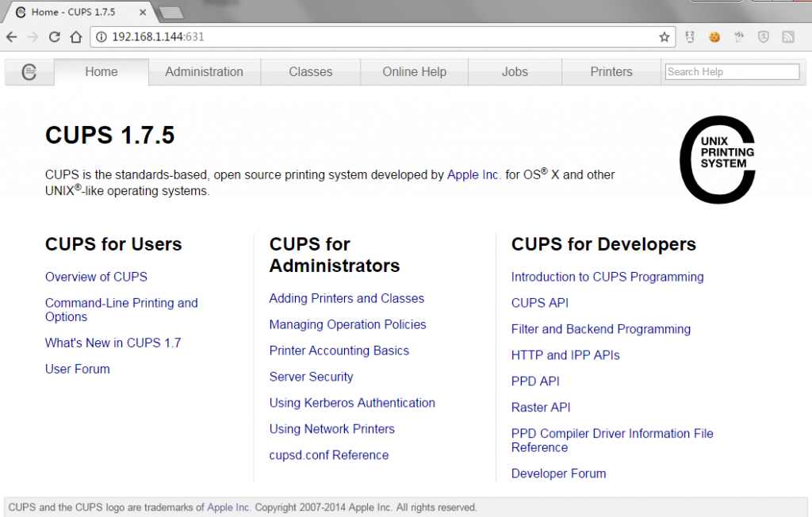Click the CUPS logo in navigation bar
Screen dimensions: 812x517
click(x=29, y=72)
